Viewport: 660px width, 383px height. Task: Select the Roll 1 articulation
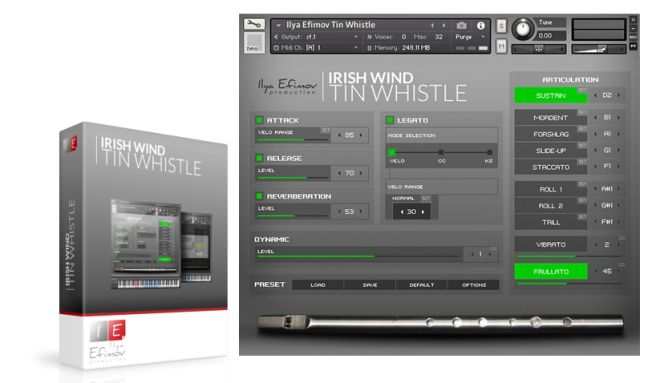[x=551, y=189]
